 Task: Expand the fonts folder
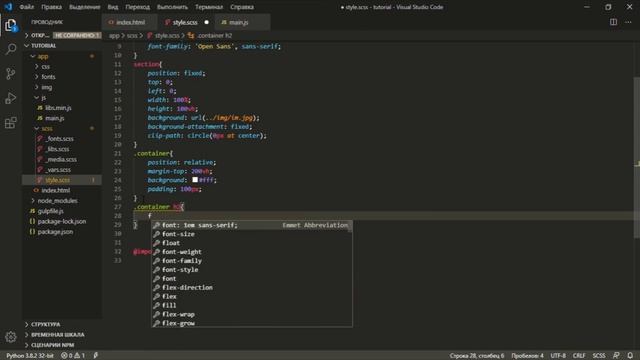[62, 77]
